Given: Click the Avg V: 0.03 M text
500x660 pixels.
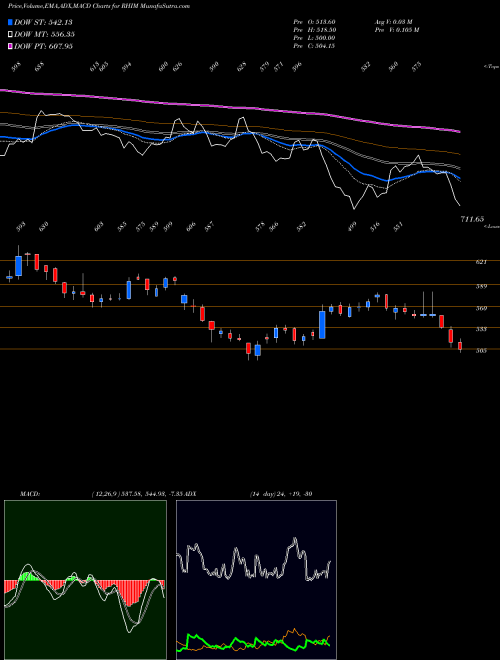Looking at the screenshot, I should tap(393, 22).
